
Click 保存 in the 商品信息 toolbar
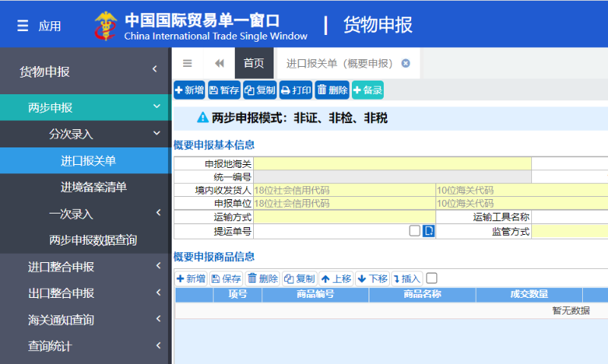[x=226, y=278]
